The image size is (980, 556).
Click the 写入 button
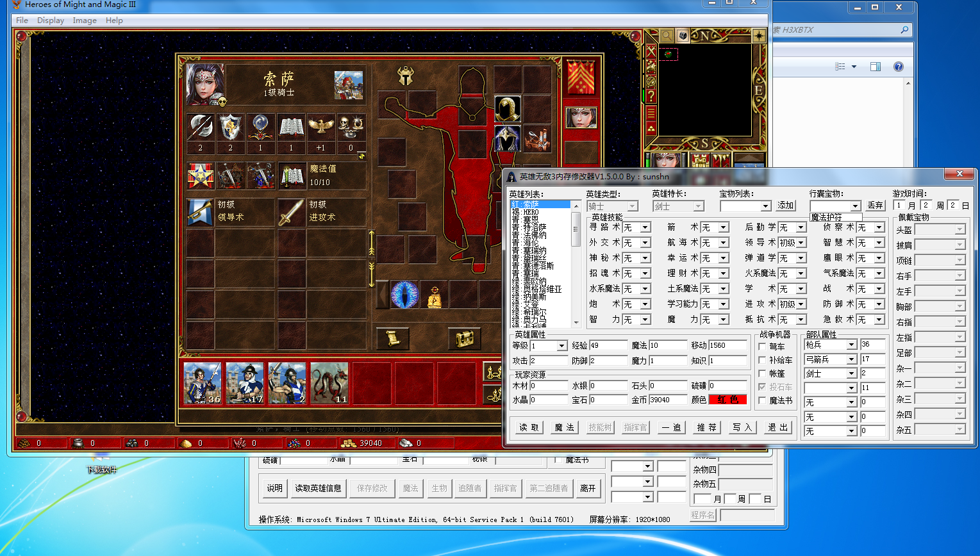click(x=742, y=427)
